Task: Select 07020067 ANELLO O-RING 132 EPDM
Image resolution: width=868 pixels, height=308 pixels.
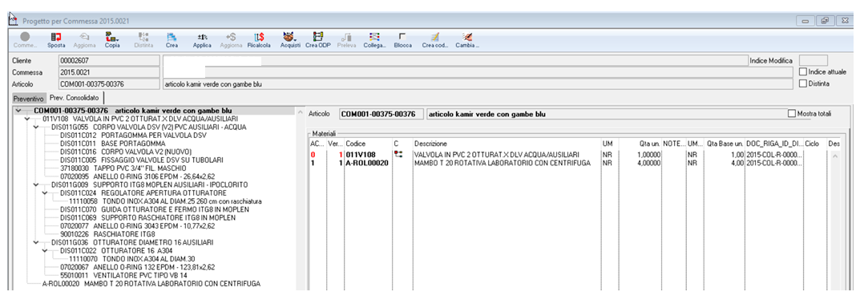Action: coord(137,267)
